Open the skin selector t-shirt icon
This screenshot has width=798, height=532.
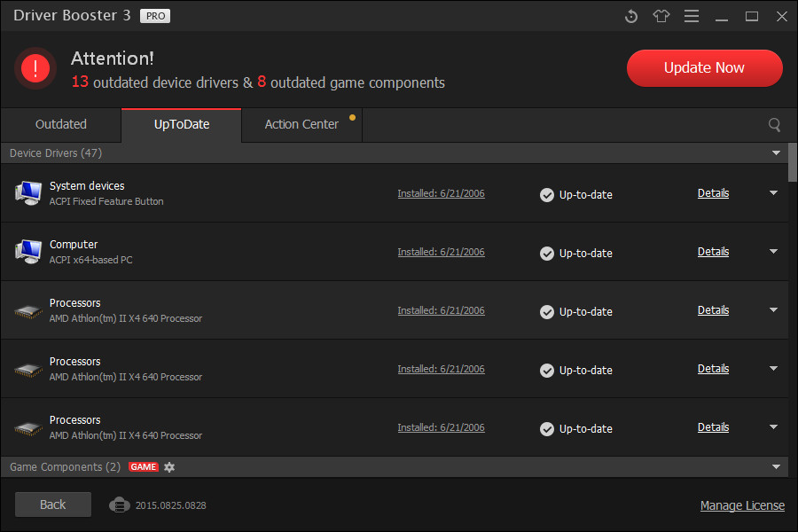coord(661,16)
